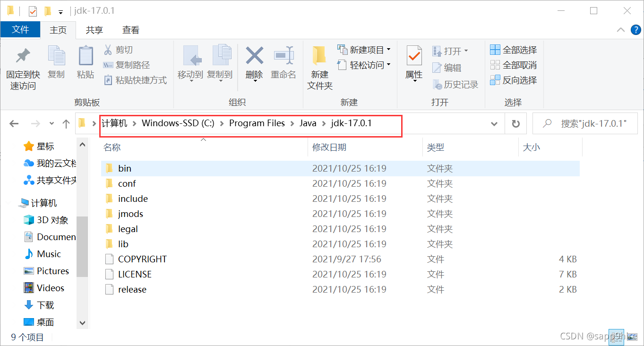
Task: Click the 编辑 (Edit) command
Action: point(447,68)
